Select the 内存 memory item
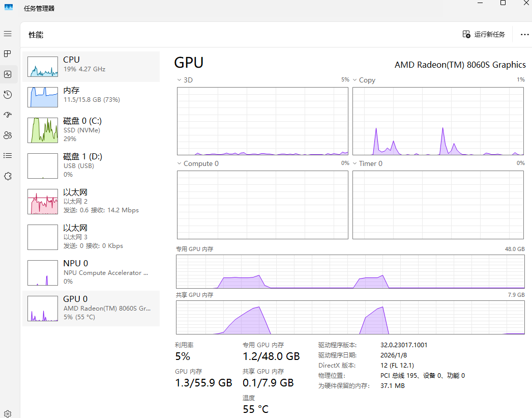This screenshot has width=532, height=418. (x=91, y=97)
